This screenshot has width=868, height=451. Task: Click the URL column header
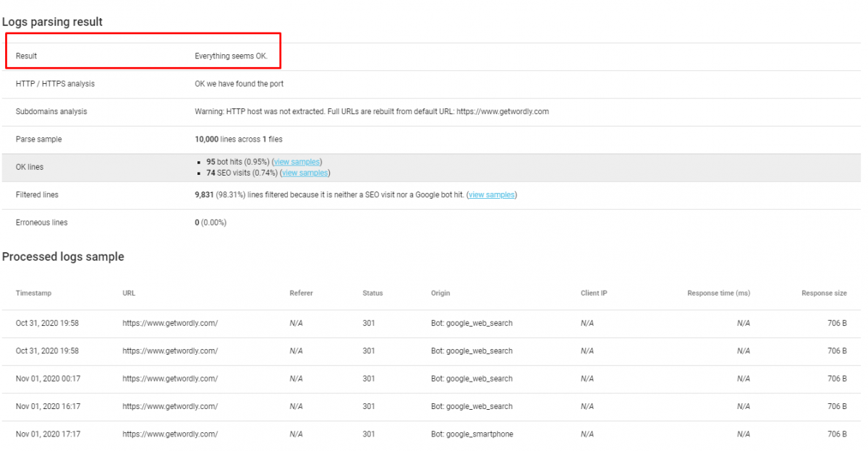(129, 293)
